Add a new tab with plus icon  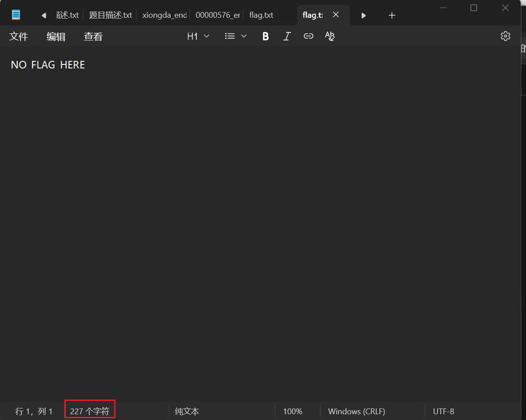(x=392, y=15)
